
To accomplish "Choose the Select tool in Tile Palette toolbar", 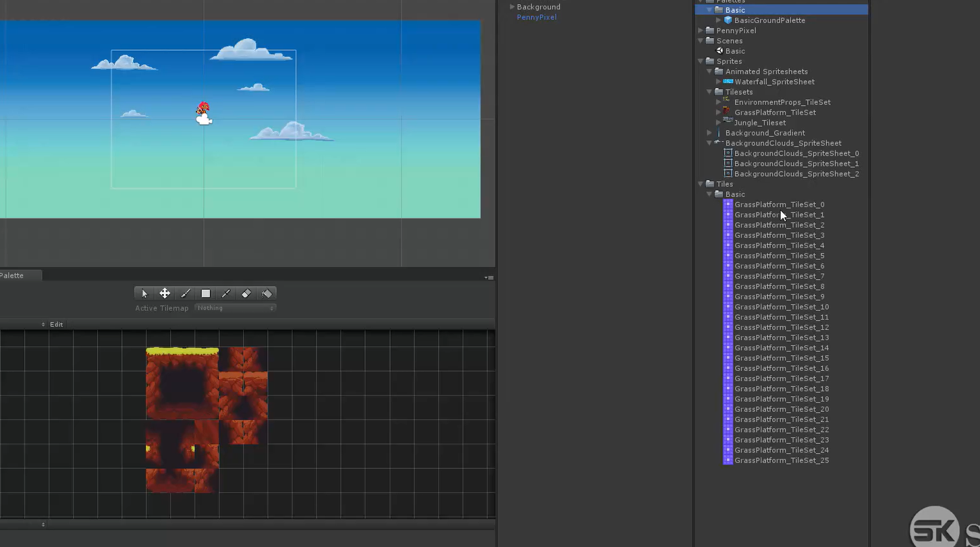I will (x=144, y=293).
